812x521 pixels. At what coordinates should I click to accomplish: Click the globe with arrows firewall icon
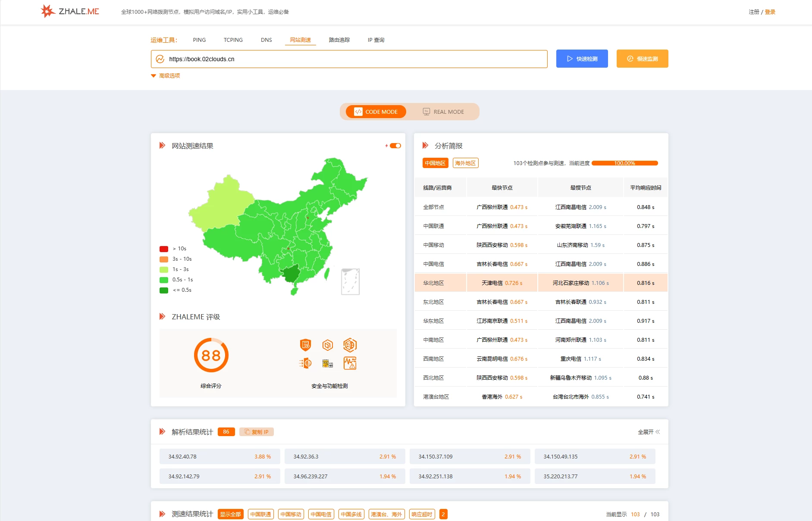[305, 363]
